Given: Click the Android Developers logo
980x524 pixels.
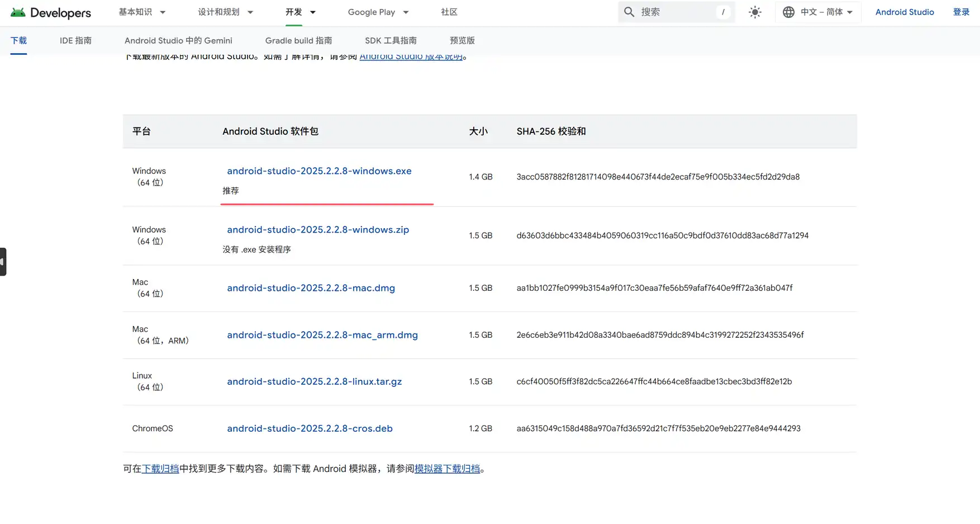Looking at the screenshot, I should tap(50, 12).
